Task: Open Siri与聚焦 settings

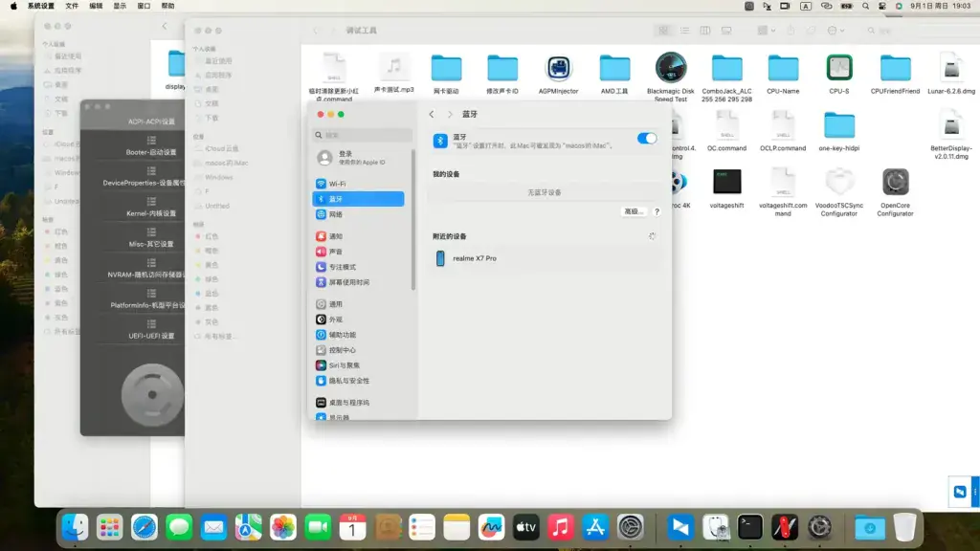Action: coord(358,365)
